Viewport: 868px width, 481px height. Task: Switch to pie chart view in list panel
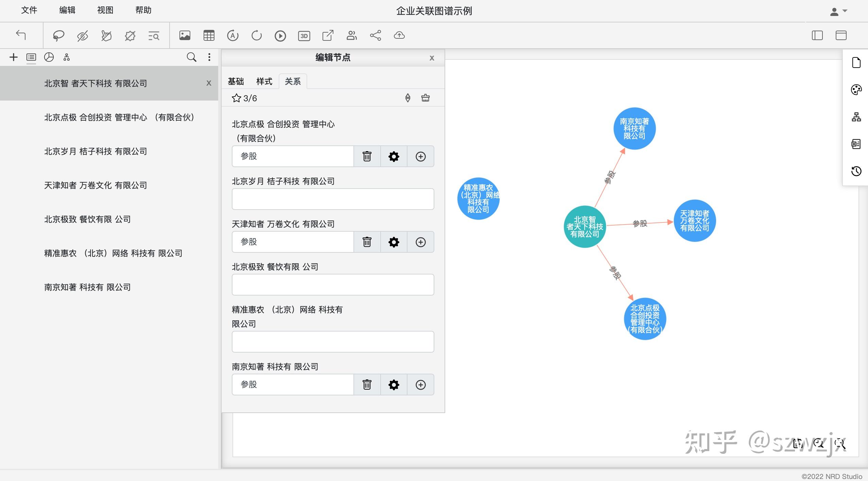(49, 57)
